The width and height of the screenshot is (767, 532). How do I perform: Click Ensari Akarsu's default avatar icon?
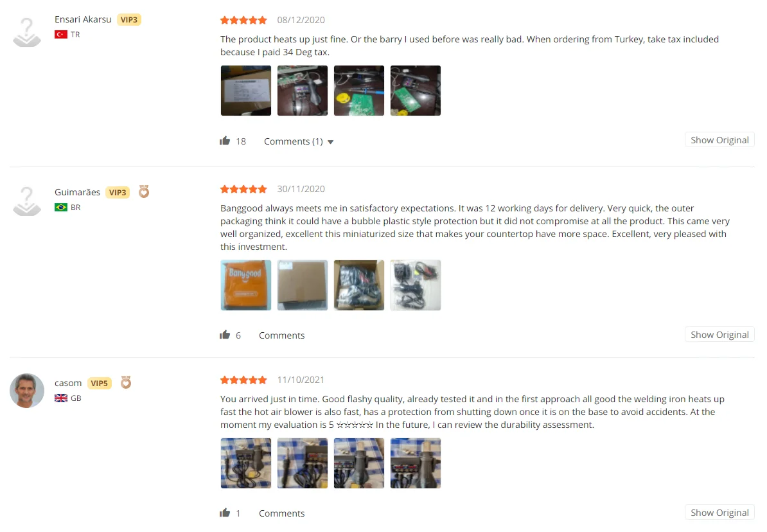[x=27, y=32]
